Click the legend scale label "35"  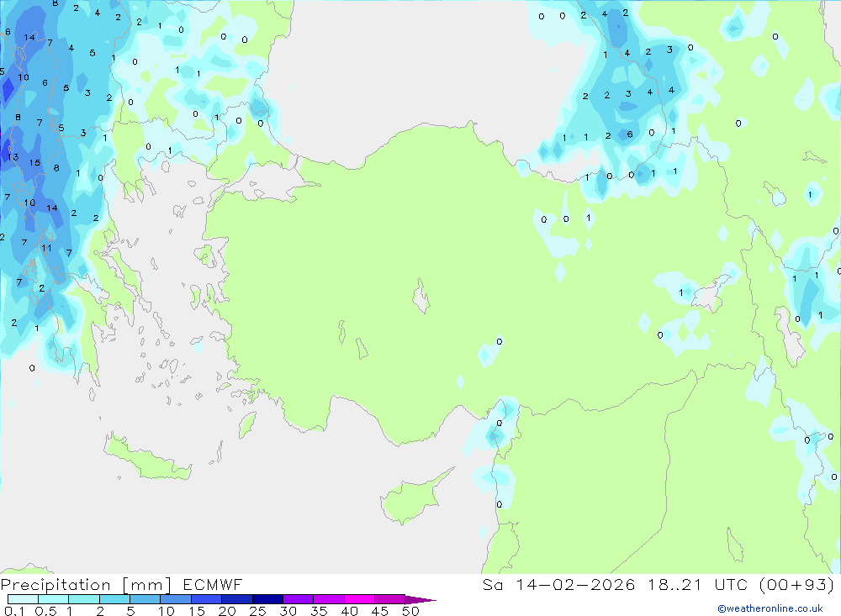pyautogui.click(x=319, y=611)
